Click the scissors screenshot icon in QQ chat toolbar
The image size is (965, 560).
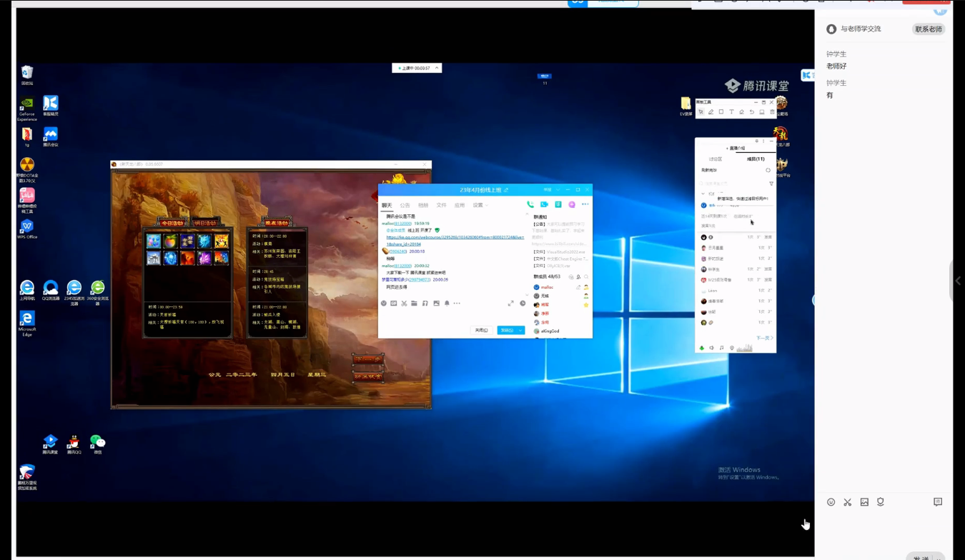[x=404, y=303]
